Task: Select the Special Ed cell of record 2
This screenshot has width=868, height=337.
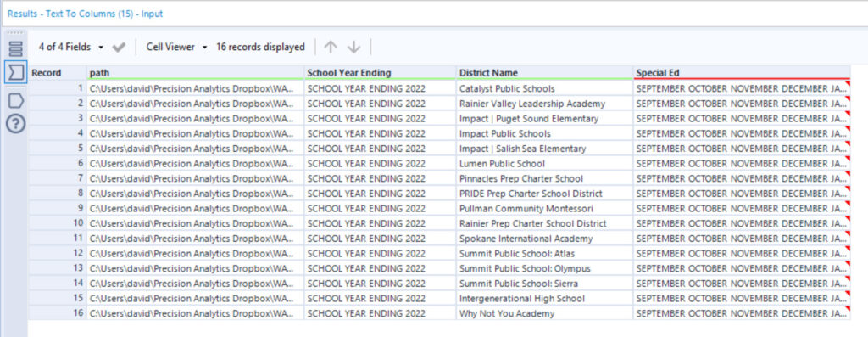Action: [x=742, y=103]
